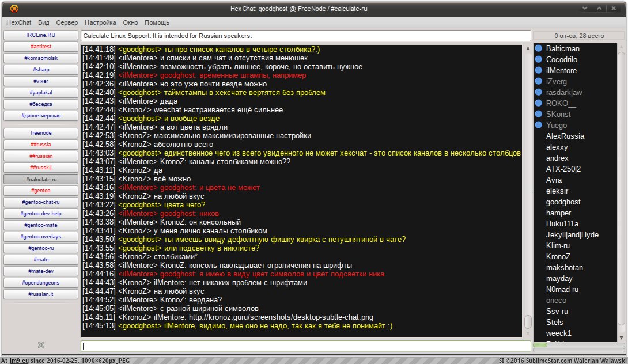Click the message input box
Viewport: 628px width, 364px height.
[x=305, y=346]
